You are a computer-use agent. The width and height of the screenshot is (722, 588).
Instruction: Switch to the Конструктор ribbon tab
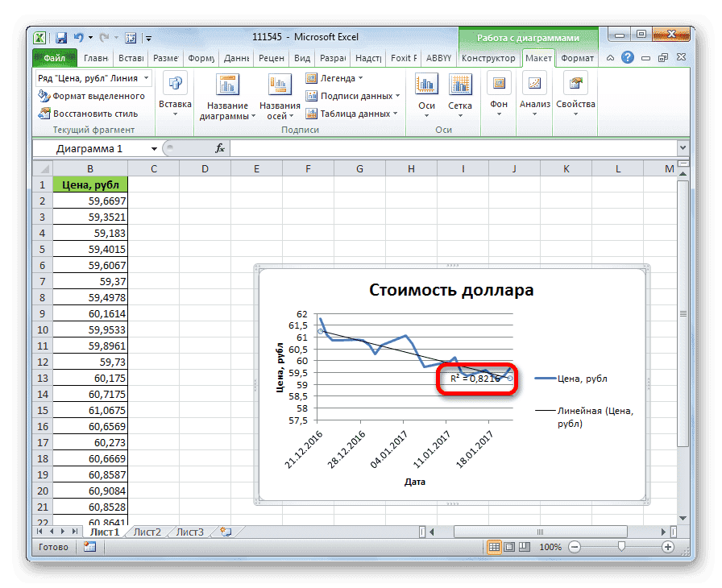488,58
